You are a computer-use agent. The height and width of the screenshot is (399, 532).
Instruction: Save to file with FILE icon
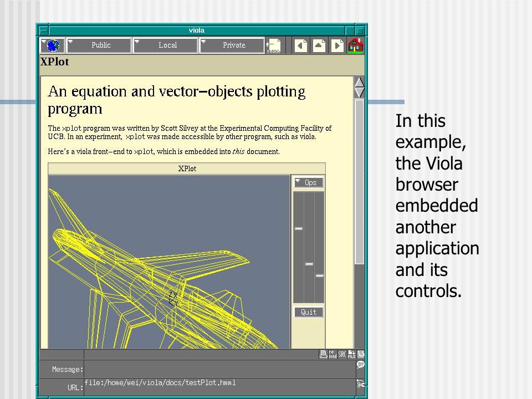[351, 354]
